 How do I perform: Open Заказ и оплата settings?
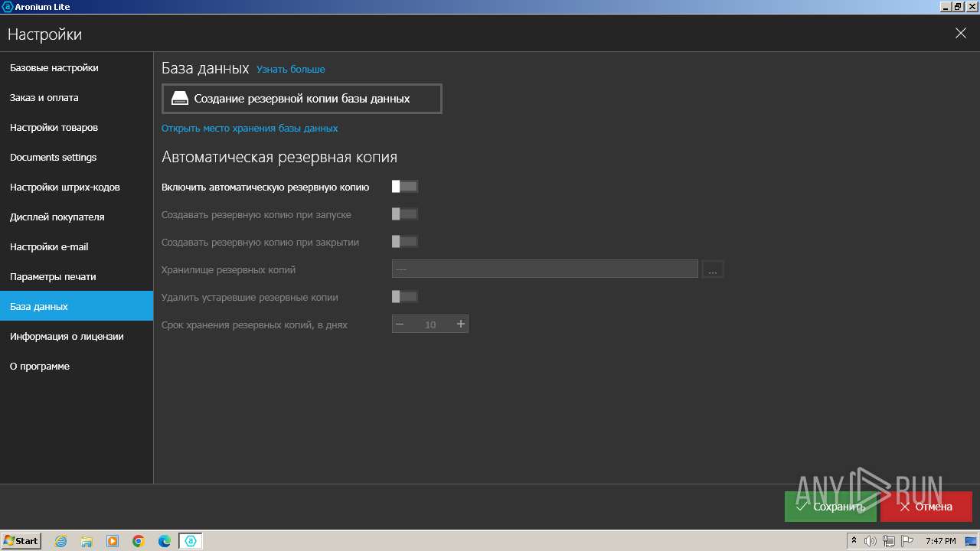click(77, 98)
